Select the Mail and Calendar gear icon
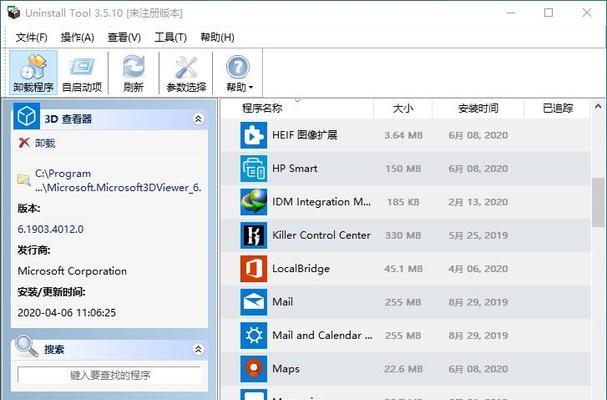Screen dimensions: 607x400 (254, 335)
